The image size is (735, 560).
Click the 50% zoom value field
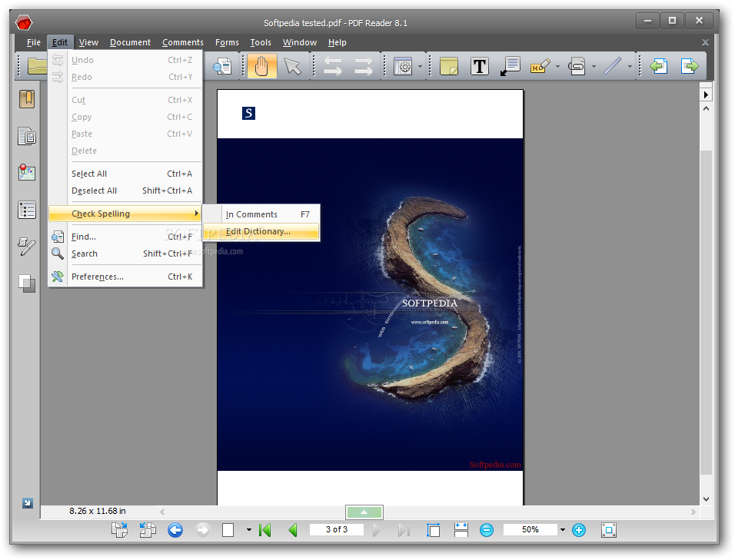530,529
